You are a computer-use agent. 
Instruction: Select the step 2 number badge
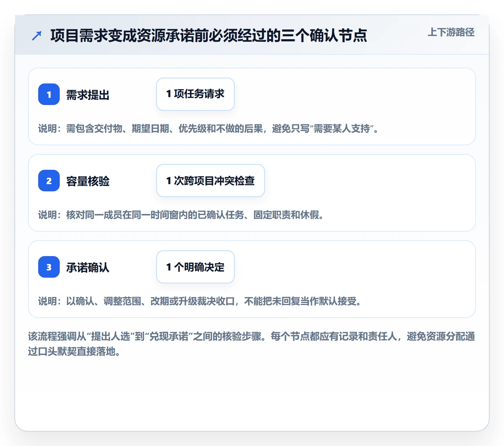pos(49,181)
